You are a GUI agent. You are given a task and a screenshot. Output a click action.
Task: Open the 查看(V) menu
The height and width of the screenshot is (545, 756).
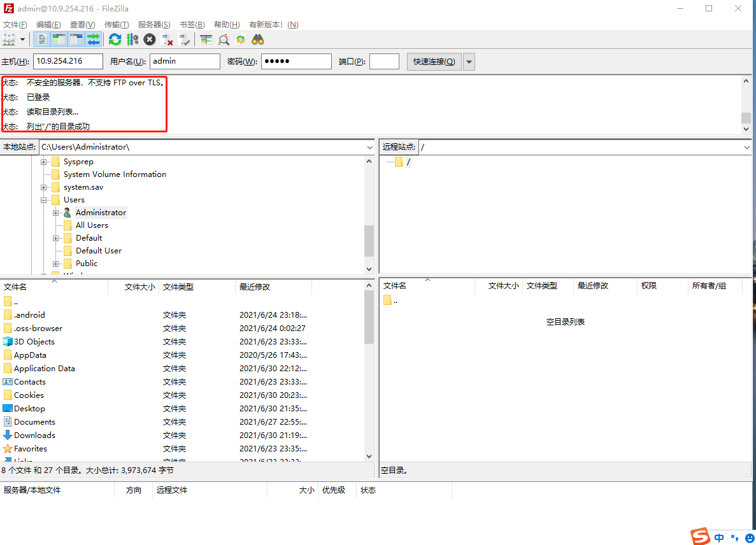click(x=82, y=25)
